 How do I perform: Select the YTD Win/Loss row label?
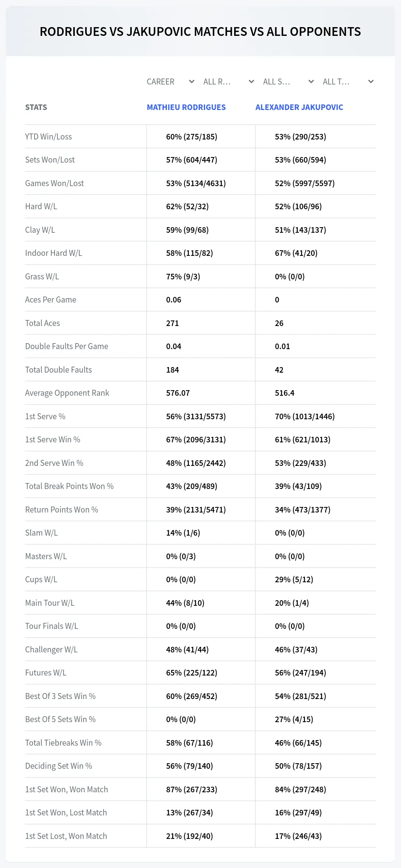coord(49,137)
